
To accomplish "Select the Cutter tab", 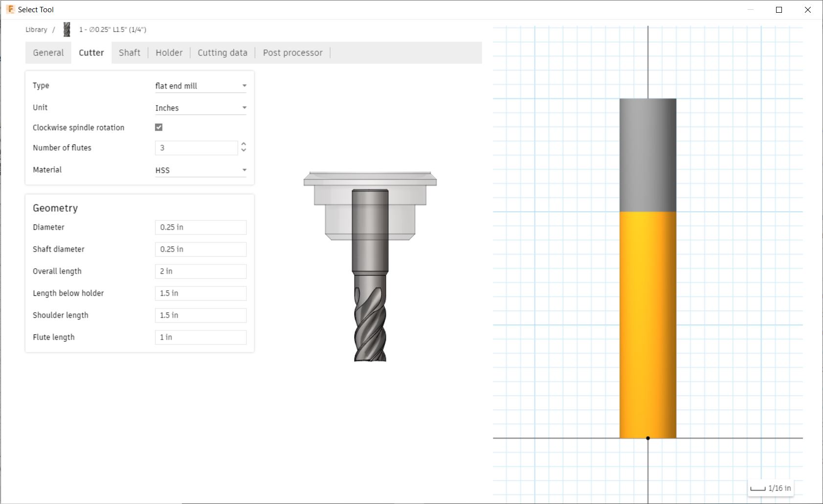I will click(x=91, y=53).
